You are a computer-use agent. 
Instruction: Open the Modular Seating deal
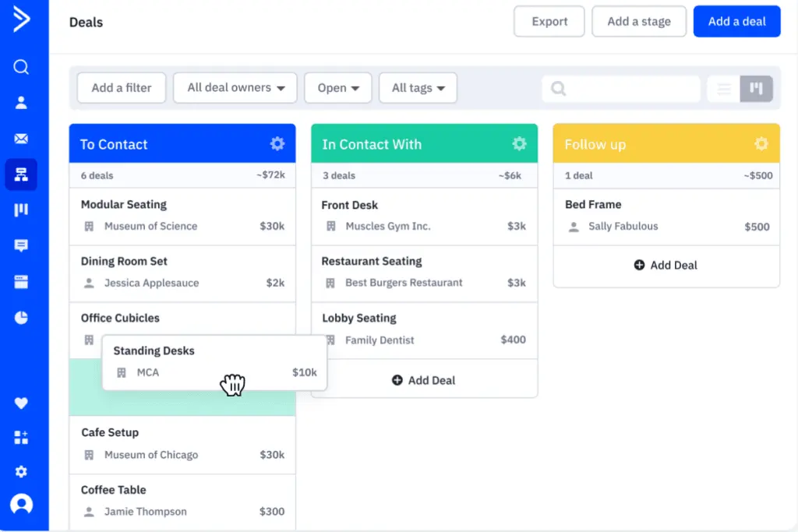(x=182, y=217)
